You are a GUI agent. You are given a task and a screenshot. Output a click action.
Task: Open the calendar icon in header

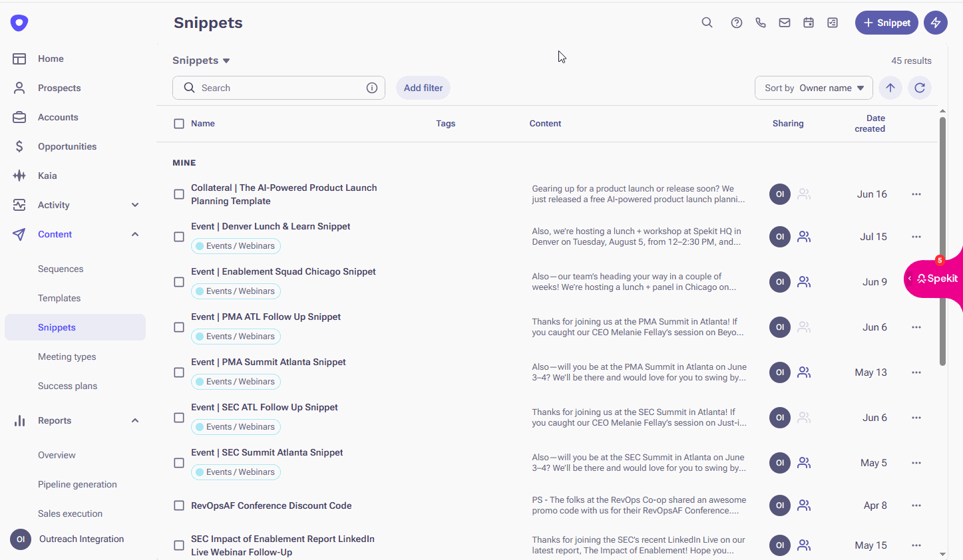coord(809,23)
